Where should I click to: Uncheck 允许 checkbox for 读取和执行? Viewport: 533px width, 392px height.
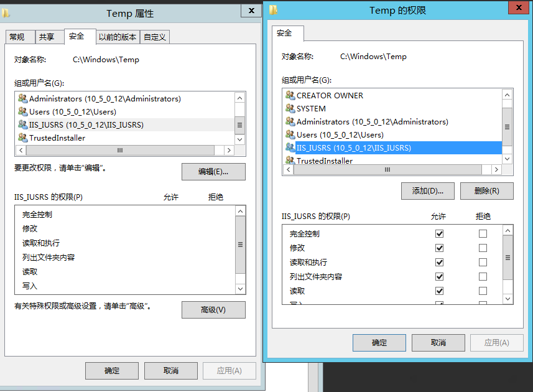439,263
